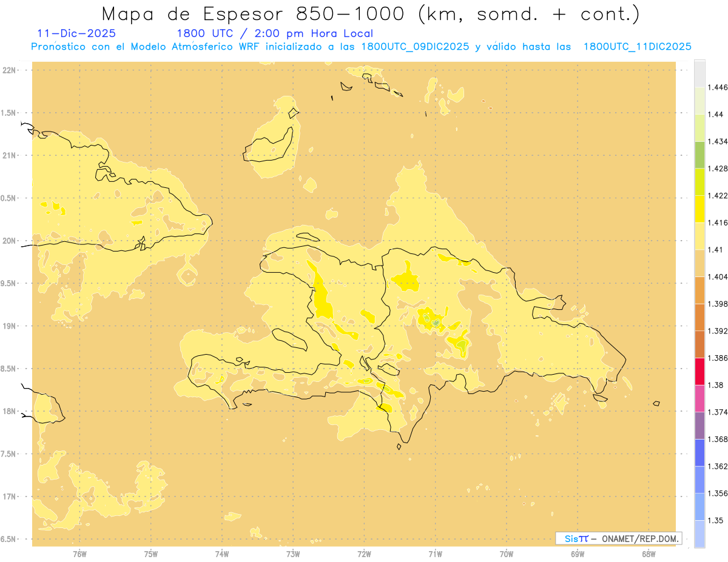Image resolution: width=728 pixels, height=562 pixels.
Task: Select the colorbar value 1.398
Action: [718, 304]
